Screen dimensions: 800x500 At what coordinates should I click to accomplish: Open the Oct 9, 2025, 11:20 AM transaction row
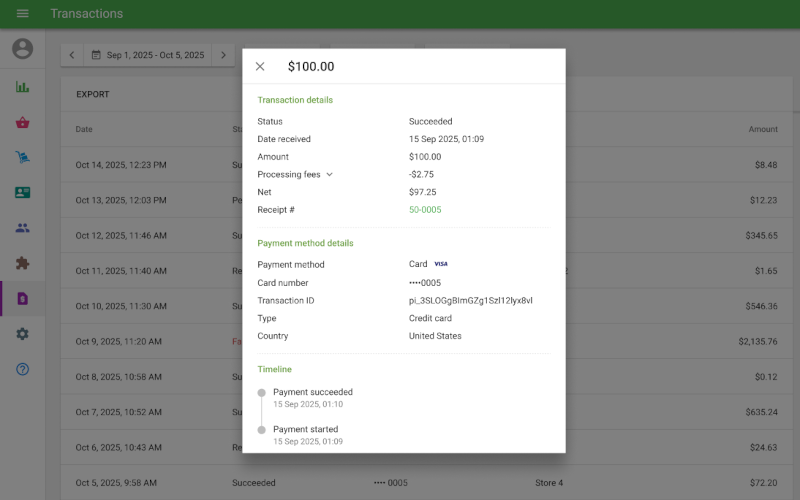[x=427, y=341]
